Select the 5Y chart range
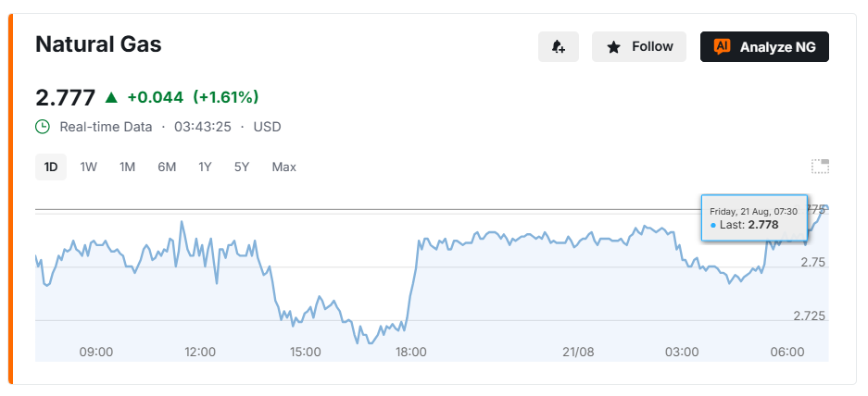The height and width of the screenshot is (396, 868). click(x=242, y=167)
